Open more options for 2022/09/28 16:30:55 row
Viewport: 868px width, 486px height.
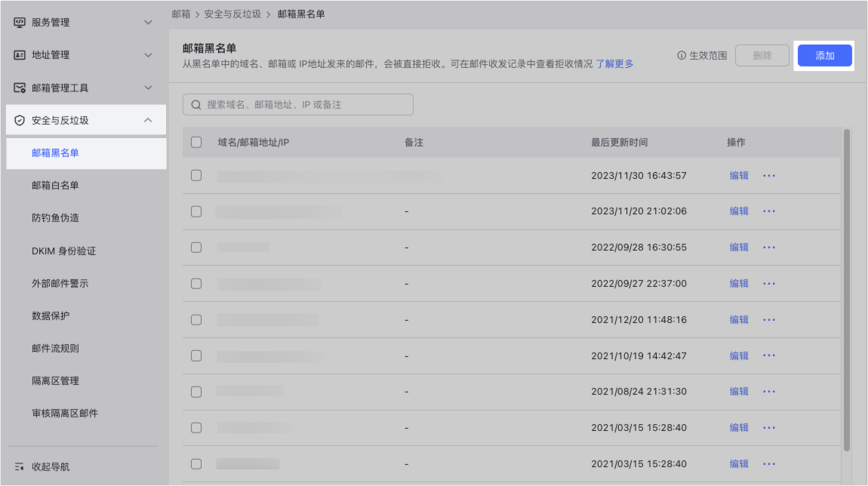click(769, 248)
